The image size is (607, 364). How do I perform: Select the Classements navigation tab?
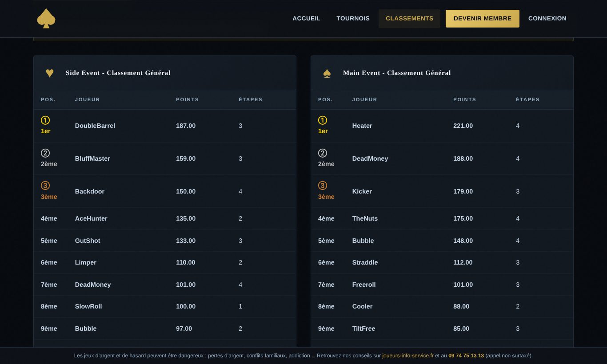pyautogui.click(x=409, y=19)
